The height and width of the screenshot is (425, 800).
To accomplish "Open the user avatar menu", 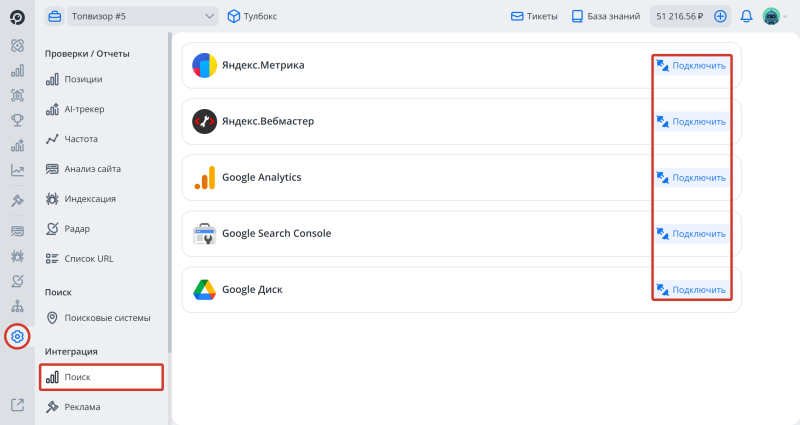I will tap(771, 16).
